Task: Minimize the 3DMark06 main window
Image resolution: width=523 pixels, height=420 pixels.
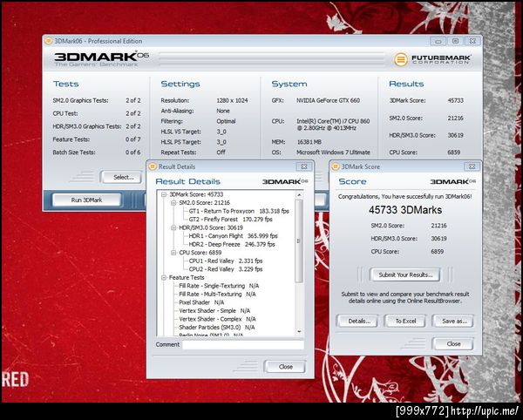Action: coord(438,41)
